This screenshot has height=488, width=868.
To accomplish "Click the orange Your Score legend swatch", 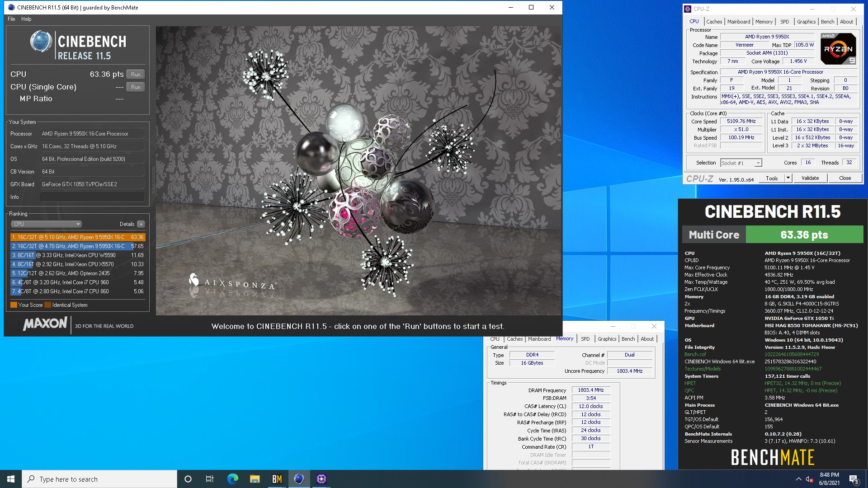I will (x=14, y=305).
